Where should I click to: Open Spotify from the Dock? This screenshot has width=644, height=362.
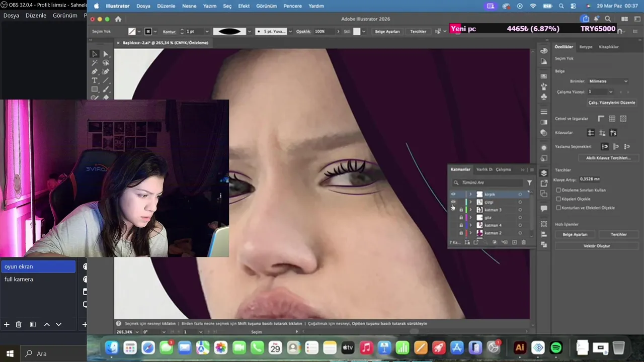tap(556, 347)
